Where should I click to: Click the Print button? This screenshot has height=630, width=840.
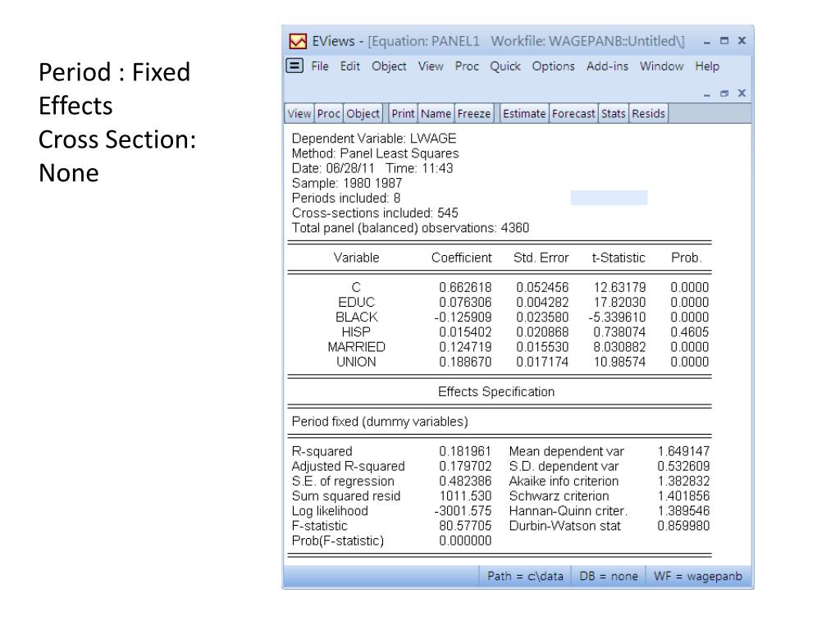coord(403,113)
